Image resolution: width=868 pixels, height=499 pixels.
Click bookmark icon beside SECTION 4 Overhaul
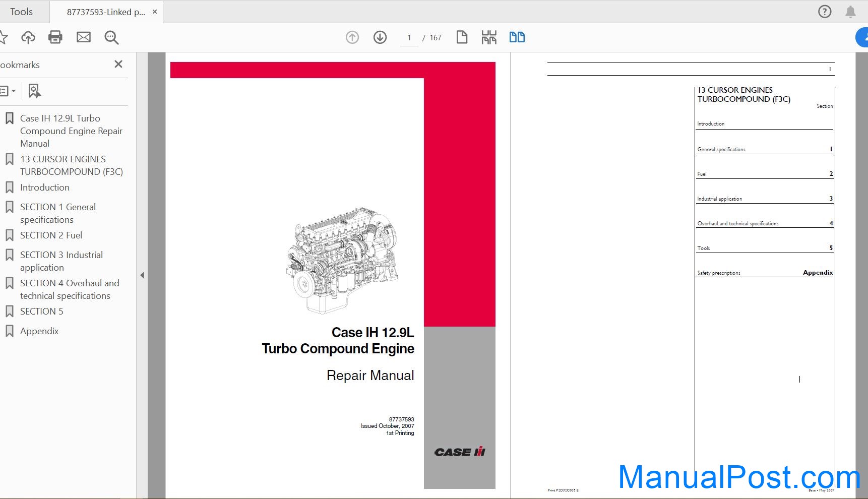tap(10, 283)
